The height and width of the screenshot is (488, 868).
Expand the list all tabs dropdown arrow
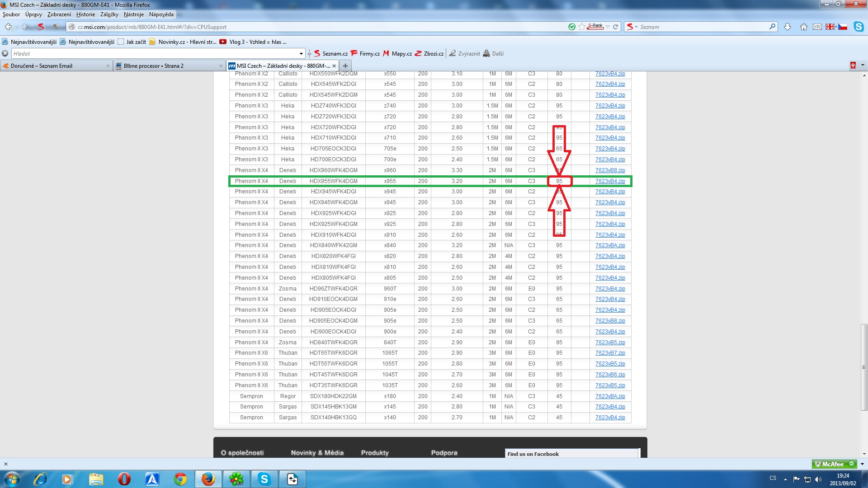863,66
